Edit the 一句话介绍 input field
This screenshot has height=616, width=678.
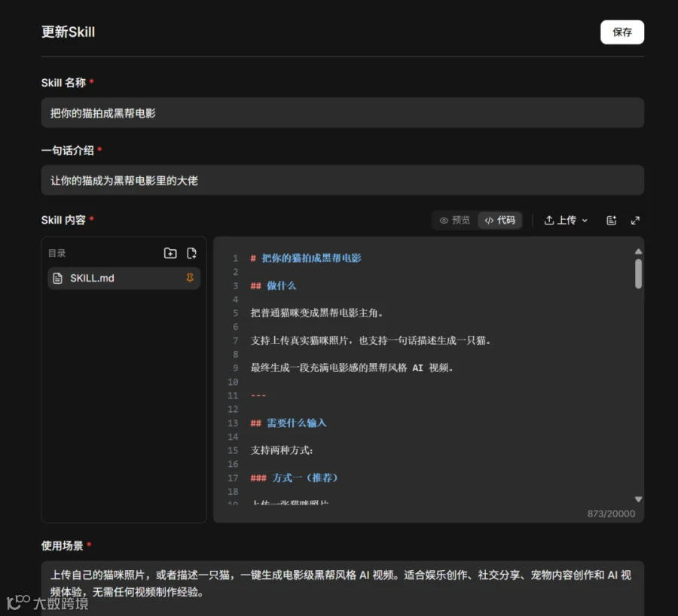coord(343,180)
